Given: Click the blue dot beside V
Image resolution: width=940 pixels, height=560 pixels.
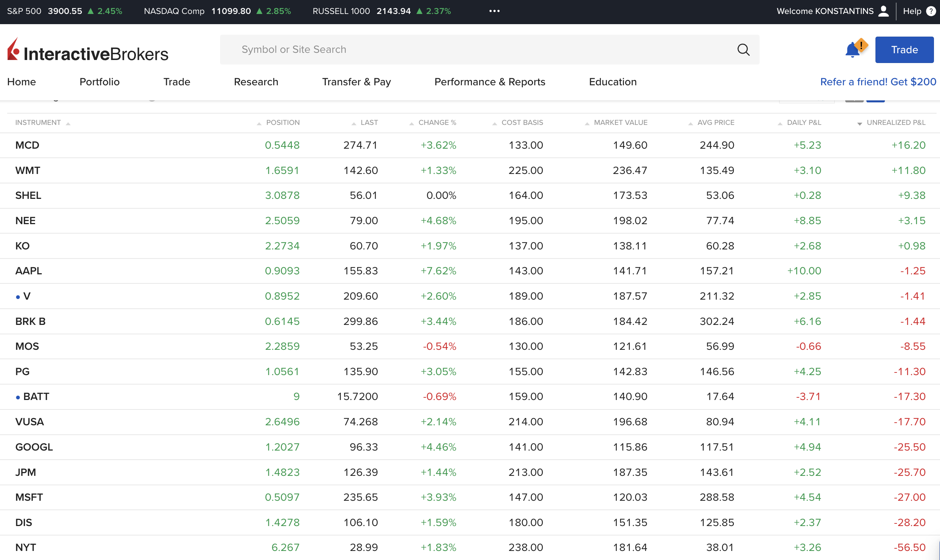Looking at the screenshot, I should (x=18, y=297).
